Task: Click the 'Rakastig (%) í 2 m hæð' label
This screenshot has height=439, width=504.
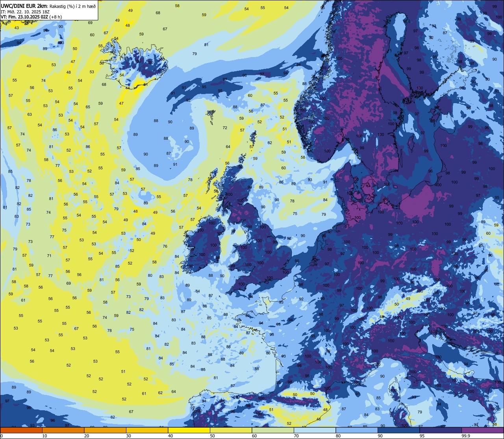Action: click(72, 6)
